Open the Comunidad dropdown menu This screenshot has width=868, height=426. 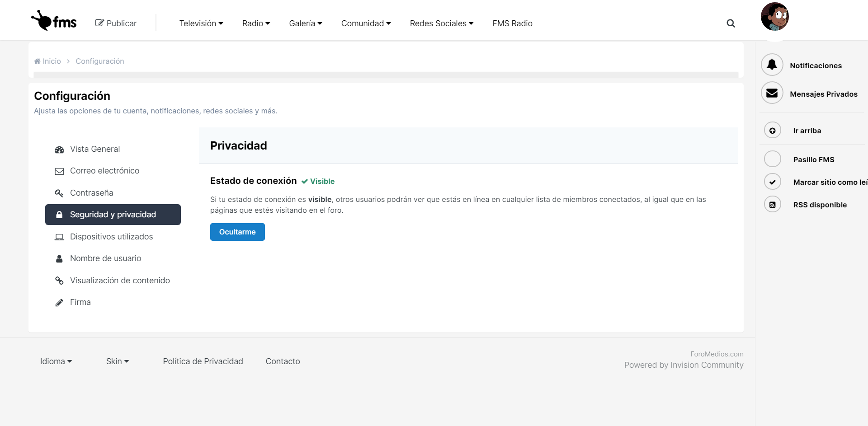click(x=366, y=23)
